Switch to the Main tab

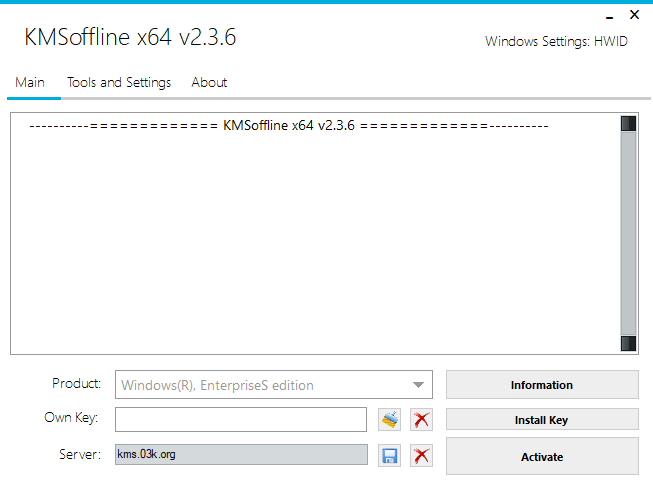(x=30, y=82)
